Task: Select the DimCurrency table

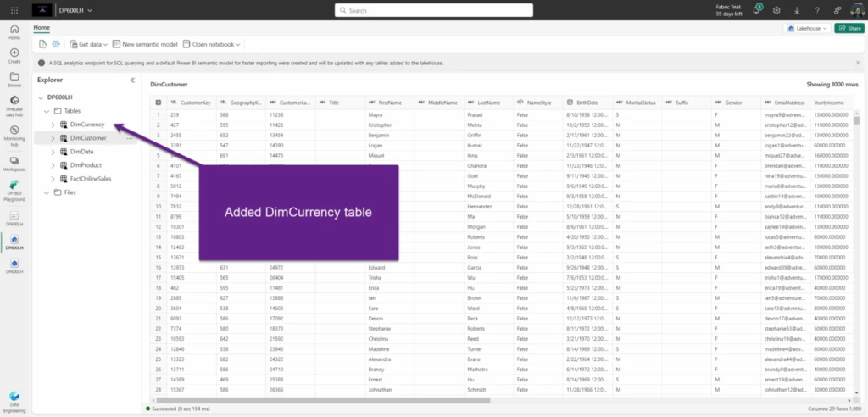Action: tap(87, 125)
